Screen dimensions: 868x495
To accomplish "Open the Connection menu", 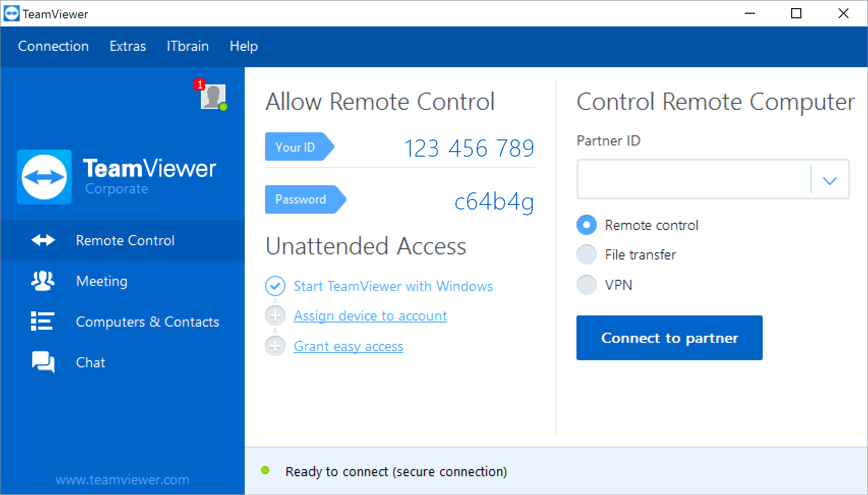I will [x=53, y=46].
